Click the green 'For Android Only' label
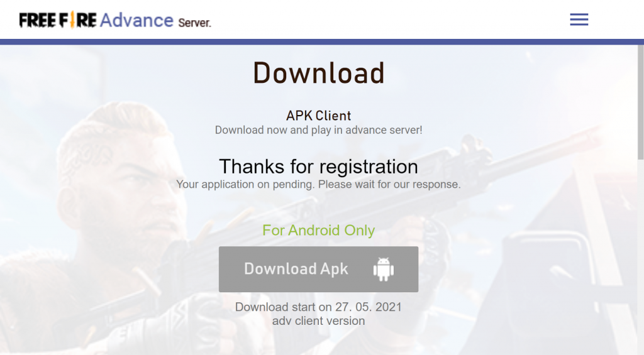644x355 pixels. (x=319, y=230)
